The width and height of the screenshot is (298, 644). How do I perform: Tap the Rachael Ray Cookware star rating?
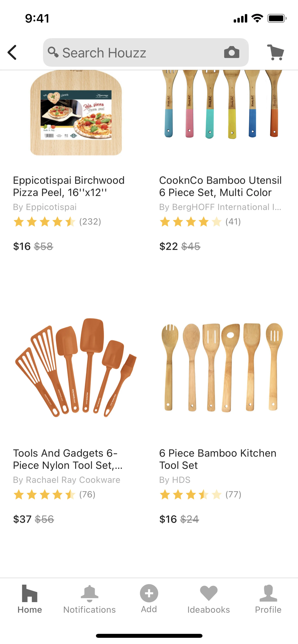44,495
